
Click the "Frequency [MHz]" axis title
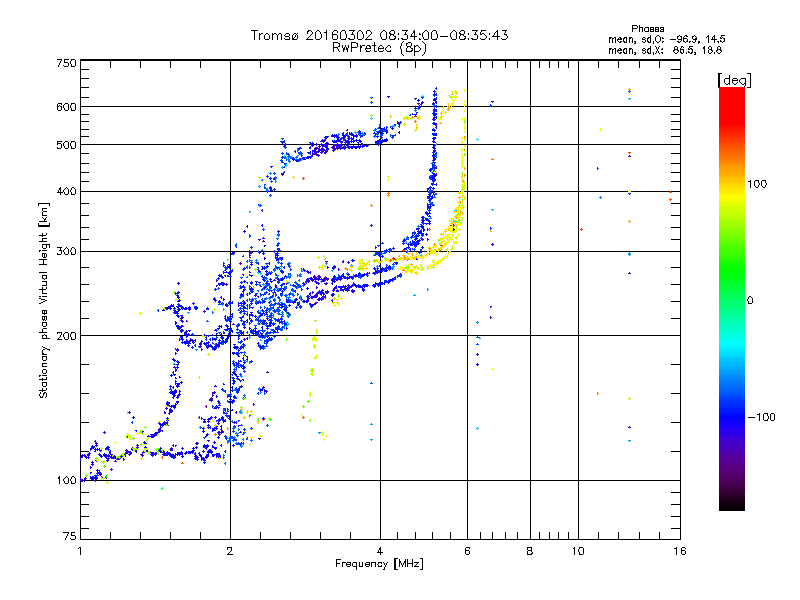379,564
